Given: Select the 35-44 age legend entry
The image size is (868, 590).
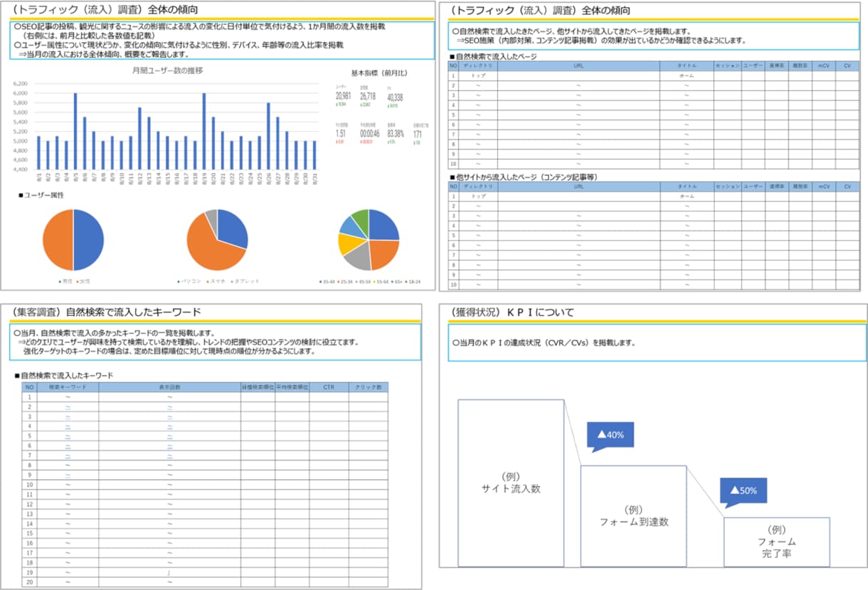Looking at the screenshot, I should [328, 282].
